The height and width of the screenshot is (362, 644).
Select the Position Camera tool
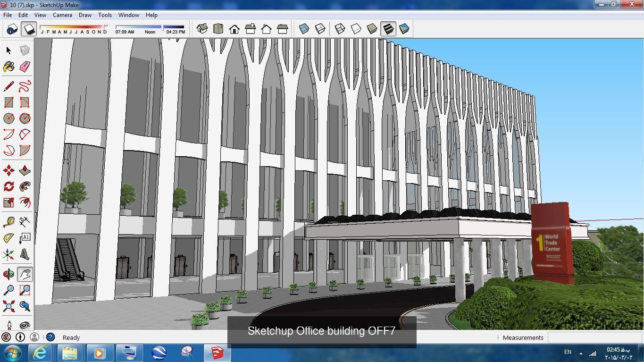[8, 325]
